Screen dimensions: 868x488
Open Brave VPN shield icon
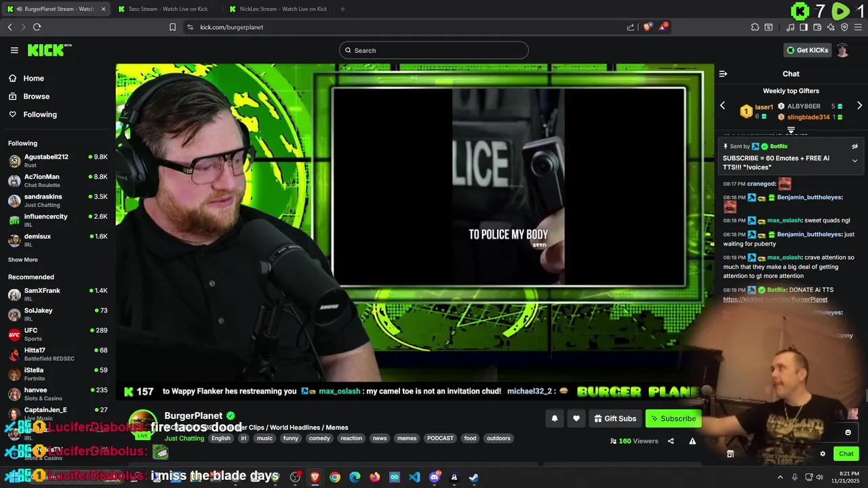tap(844, 27)
